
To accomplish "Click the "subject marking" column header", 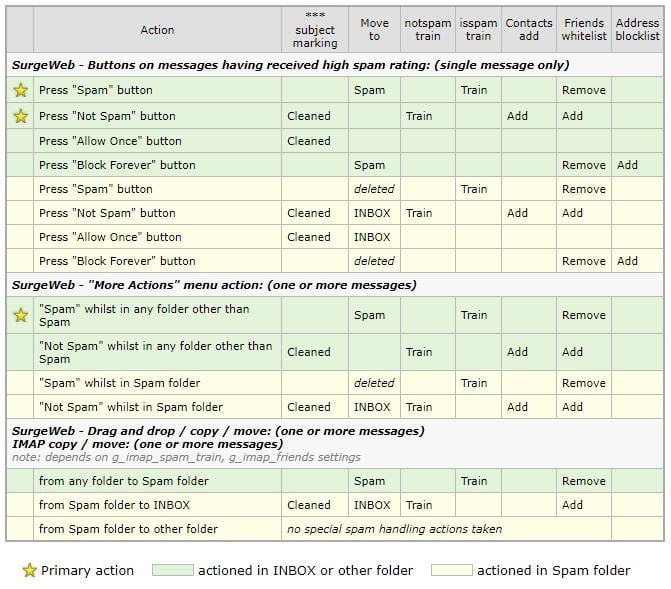I will 315,30.
